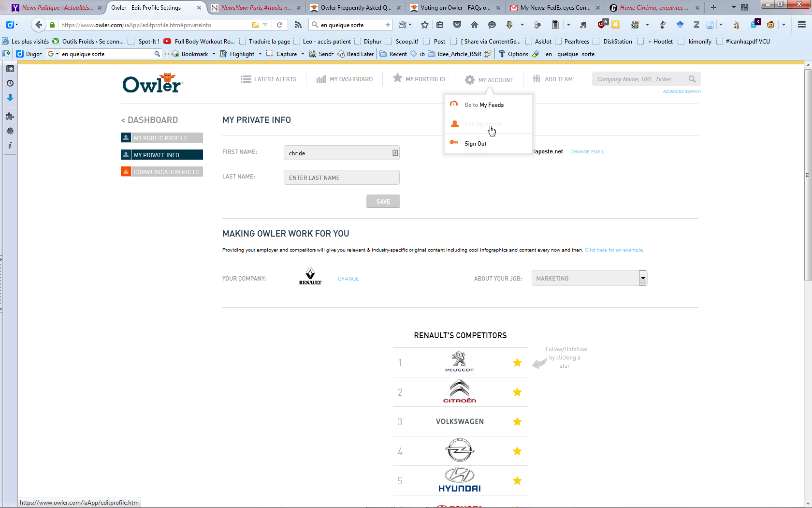812x508 pixels.
Task: Select My Private Info section
Action: pos(162,155)
